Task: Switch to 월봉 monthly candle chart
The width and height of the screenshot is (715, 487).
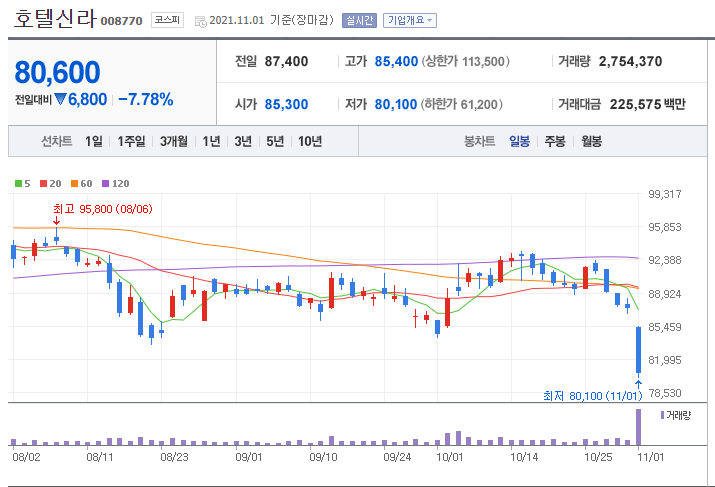Action: pos(591,141)
